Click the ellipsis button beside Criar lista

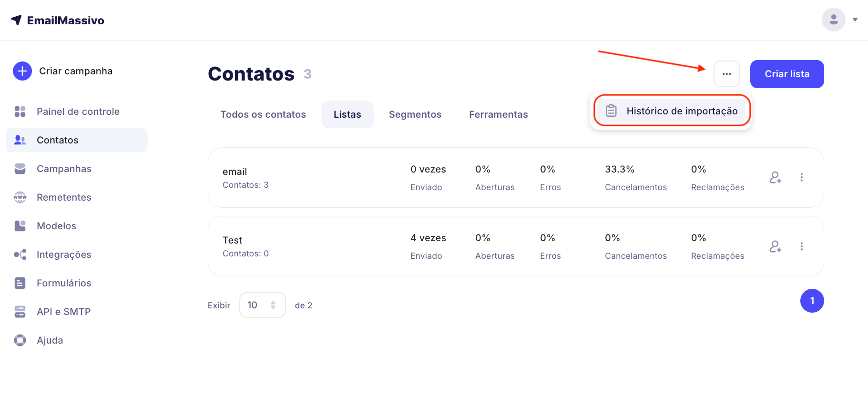click(726, 74)
